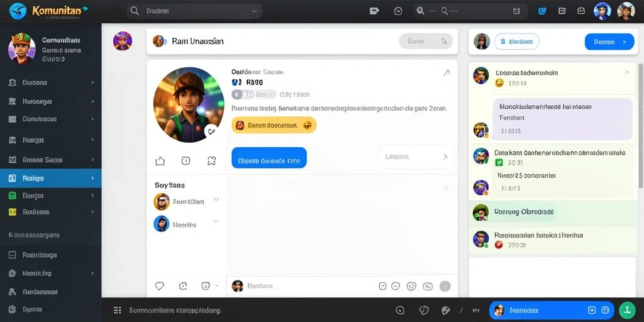This screenshot has width=644, height=322.
Task: Click the speech bubble icon in the bottom bar
Action: [x=424, y=311]
